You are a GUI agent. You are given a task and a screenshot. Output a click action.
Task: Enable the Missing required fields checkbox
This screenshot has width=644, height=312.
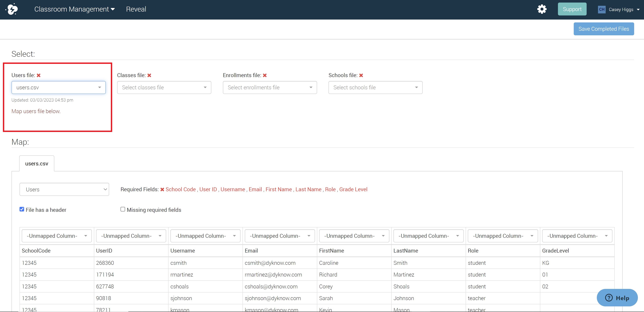123,209
